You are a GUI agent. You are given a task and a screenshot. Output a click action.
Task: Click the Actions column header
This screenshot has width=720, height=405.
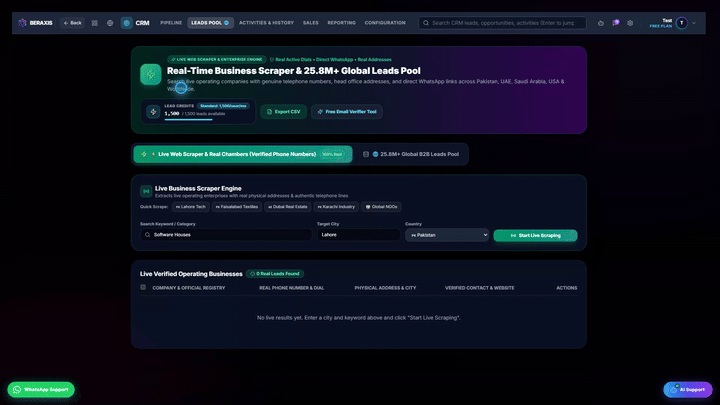coord(567,288)
